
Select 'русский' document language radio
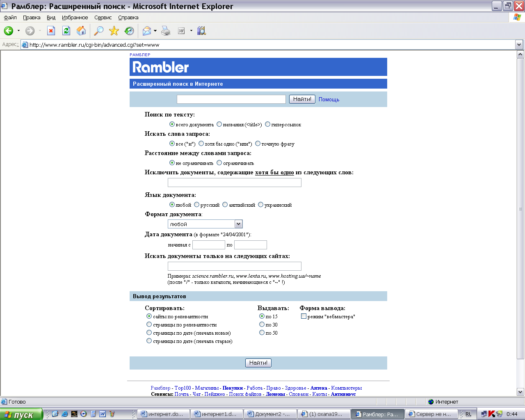(197, 205)
